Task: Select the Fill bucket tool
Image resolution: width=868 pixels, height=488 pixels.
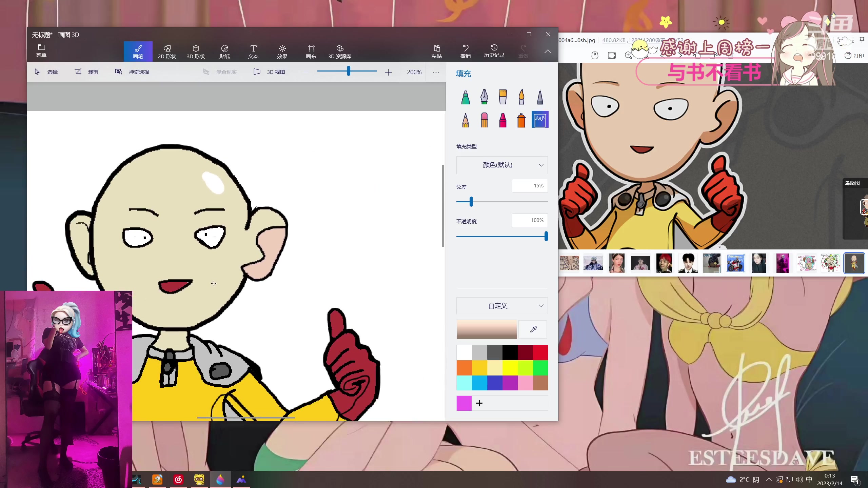Action: [540, 120]
